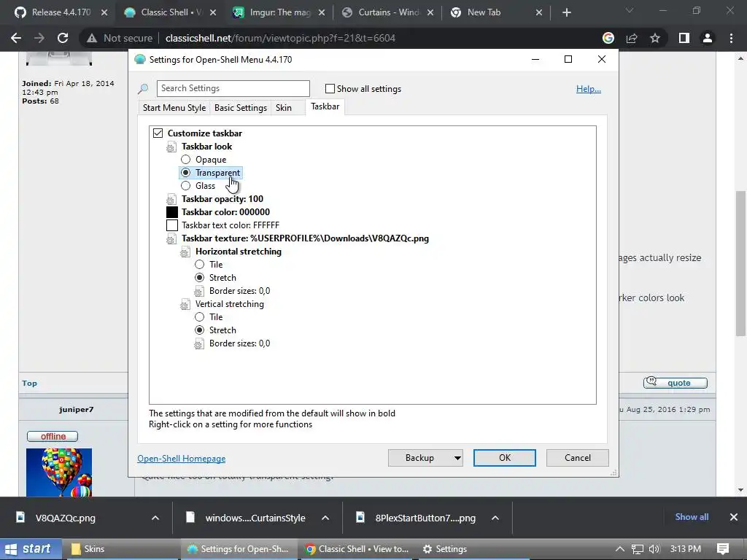
Task: Click the Taskbar opacity setting icon
Action: [x=171, y=199]
